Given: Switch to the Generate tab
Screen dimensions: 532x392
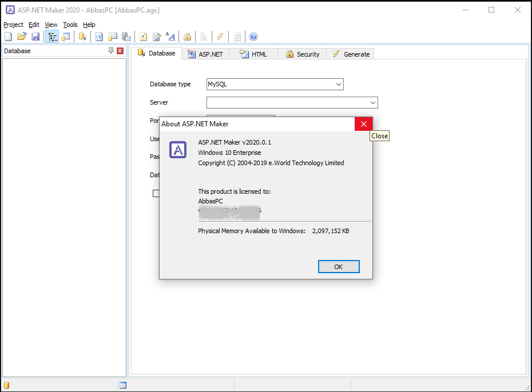Looking at the screenshot, I should coord(351,54).
